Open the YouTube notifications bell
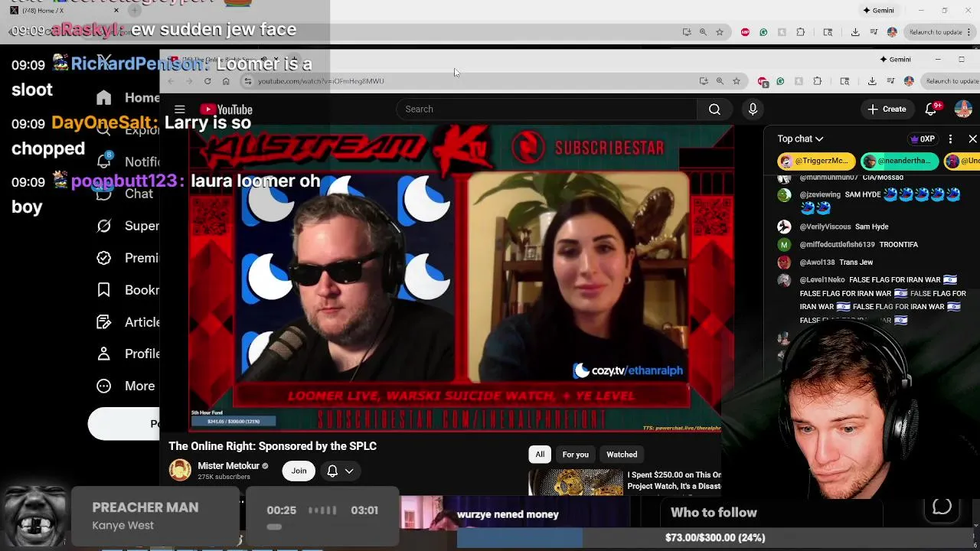 (x=931, y=109)
